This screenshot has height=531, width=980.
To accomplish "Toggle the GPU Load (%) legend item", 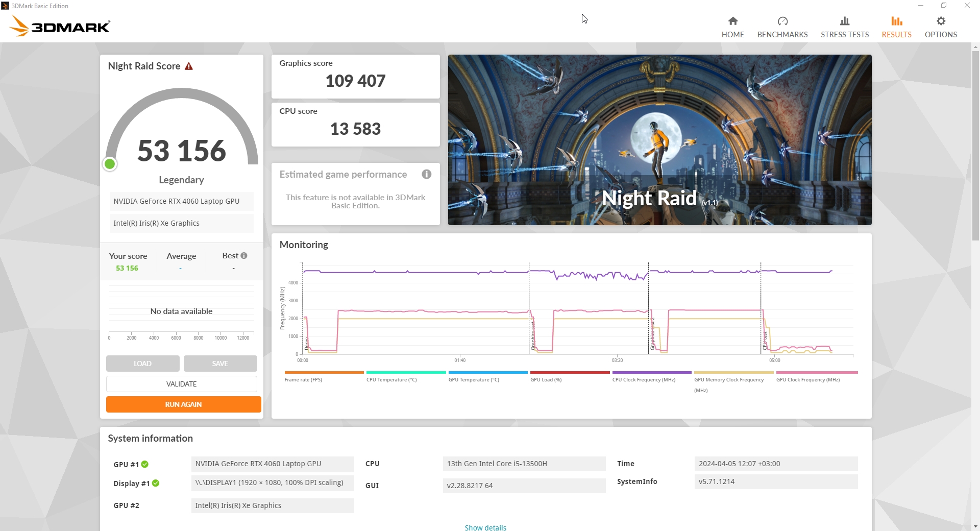I will pos(570,376).
